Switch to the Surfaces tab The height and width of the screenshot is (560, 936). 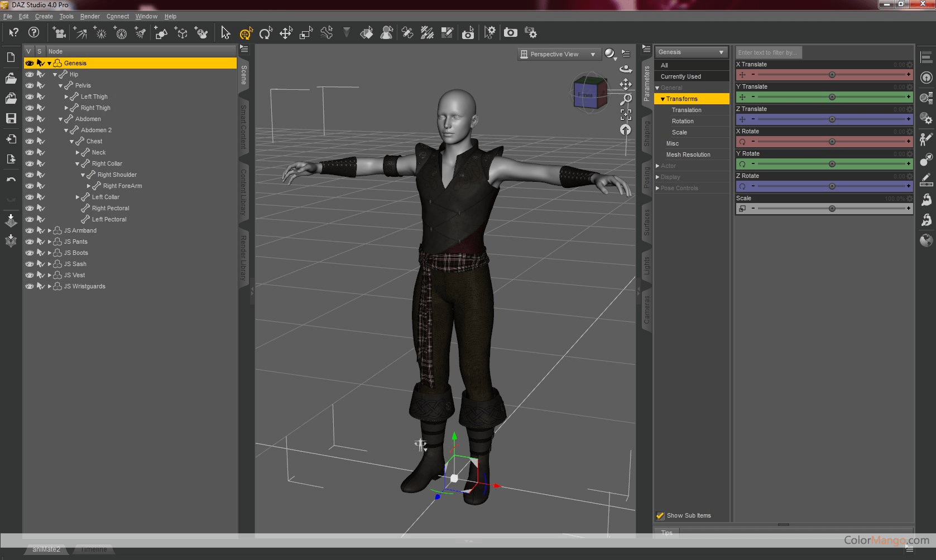coord(647,221)
